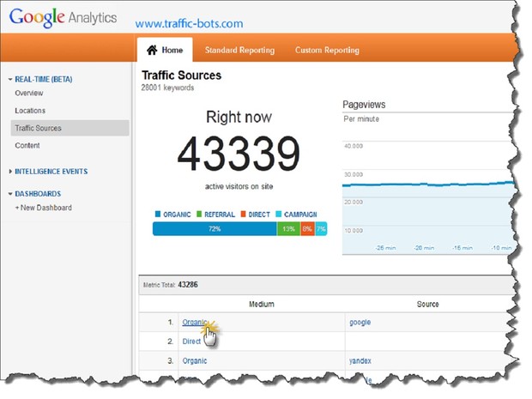Click the Metric Total 43286 value
Viewport: 532px width, 399px height.
(x=188, y=285)
